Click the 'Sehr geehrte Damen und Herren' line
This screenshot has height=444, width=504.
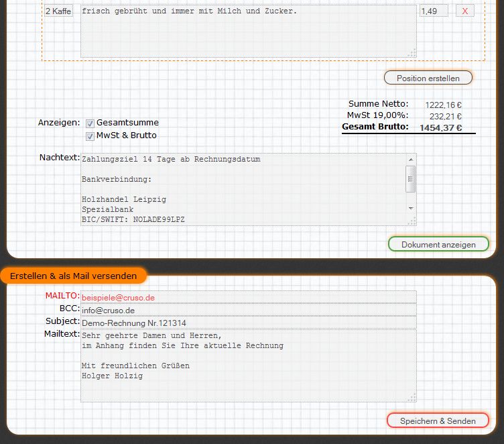click(151, 335)
